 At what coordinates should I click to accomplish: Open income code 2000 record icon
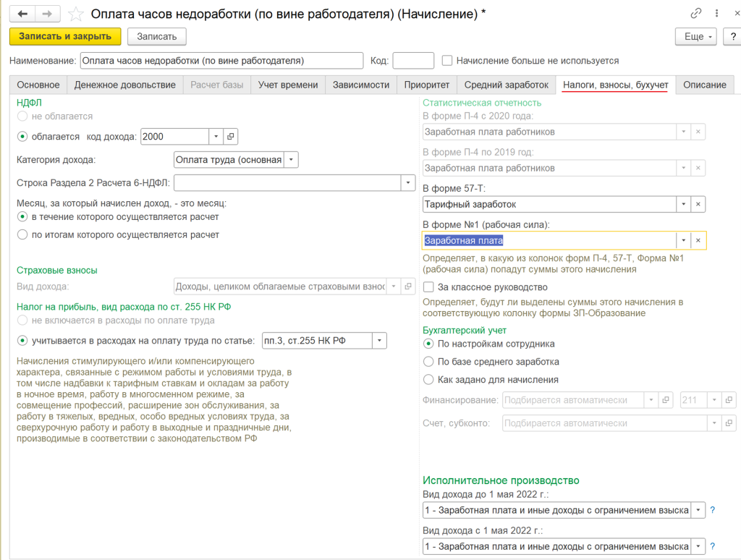tap(231, 137)
